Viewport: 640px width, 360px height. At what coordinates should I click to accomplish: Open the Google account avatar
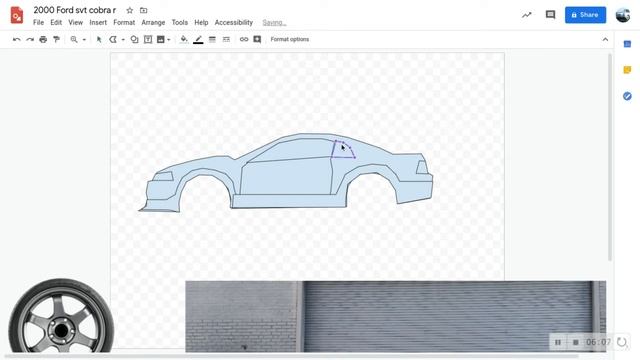(623, 15)
